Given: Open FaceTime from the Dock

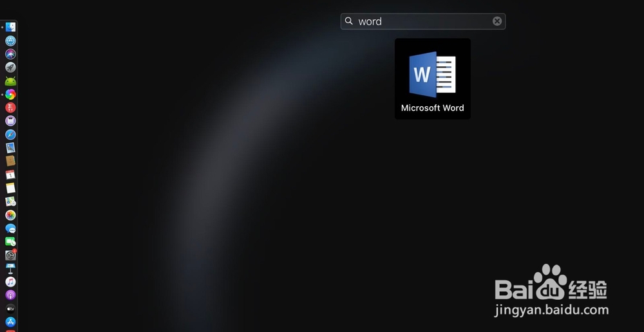Looking at the screenshot, I should 11,242.
